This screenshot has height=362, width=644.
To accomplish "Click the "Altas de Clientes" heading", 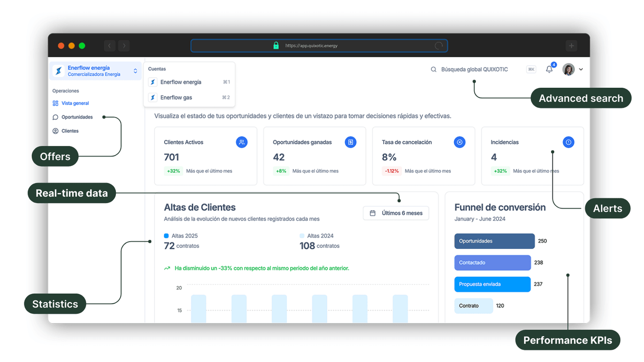I will point(200,207).
